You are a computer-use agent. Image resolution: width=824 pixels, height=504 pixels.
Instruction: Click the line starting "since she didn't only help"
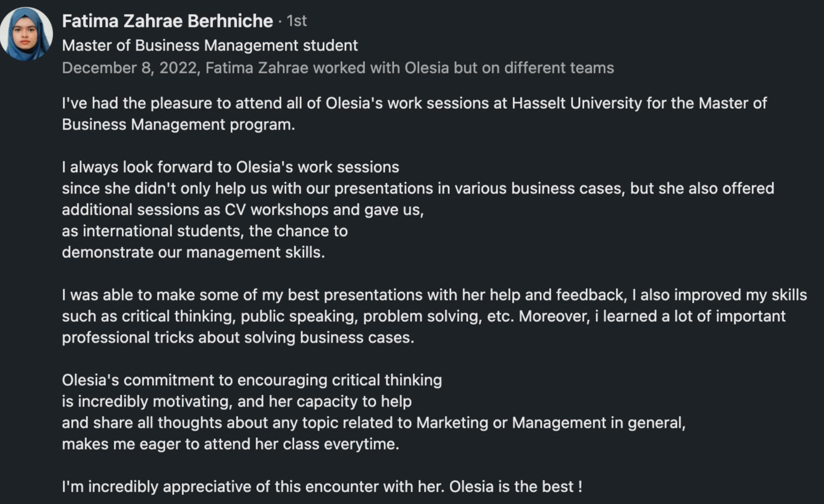[x=417, y=188]
